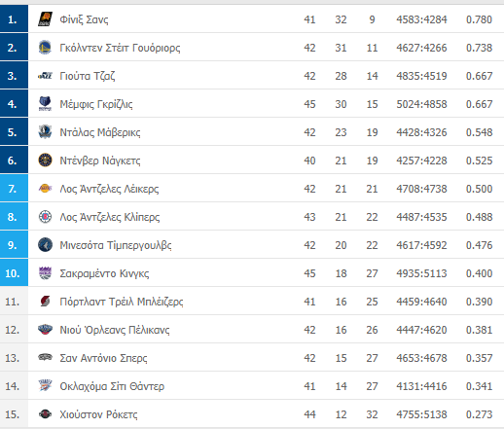Screen dimensions: 504x429
Task: Click the Sacramento Kings logo
Action: coord(45,273)
